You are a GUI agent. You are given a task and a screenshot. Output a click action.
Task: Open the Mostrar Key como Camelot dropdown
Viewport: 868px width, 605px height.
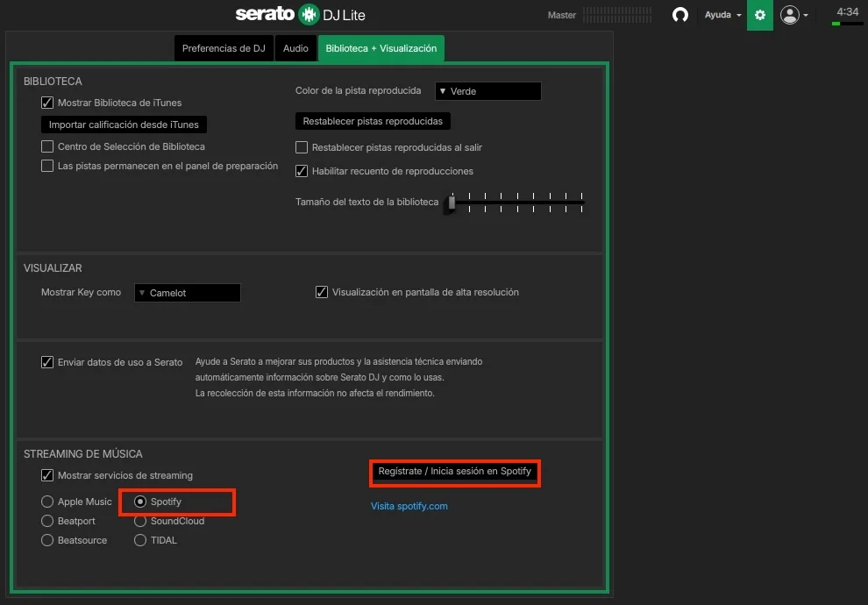coord(187,292)
